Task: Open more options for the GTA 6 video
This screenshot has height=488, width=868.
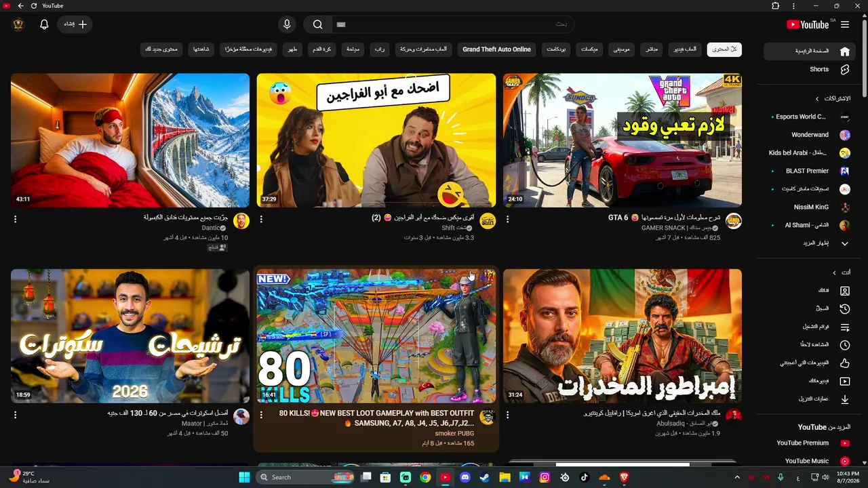Action: pyautogui.click(x=507, y=219)
